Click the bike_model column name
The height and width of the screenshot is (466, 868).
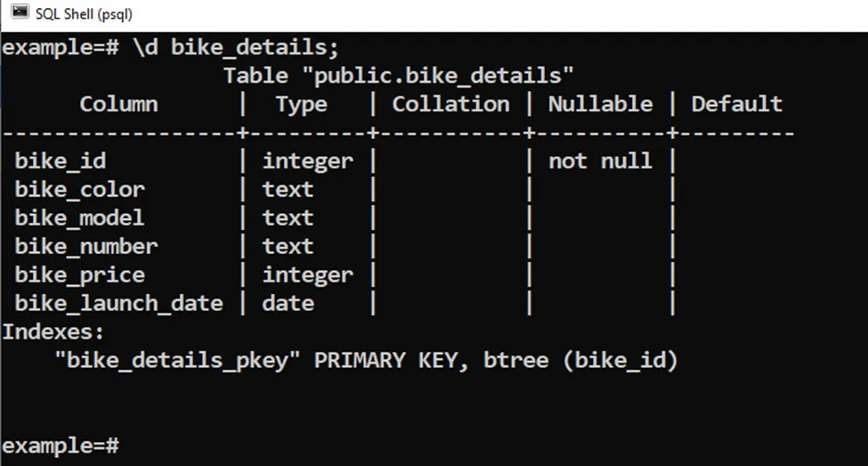pyautogui.click(x=79, y=218)
